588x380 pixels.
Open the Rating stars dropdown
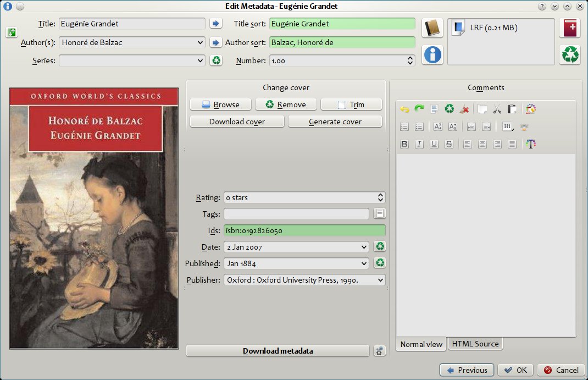tap(380, 197)
